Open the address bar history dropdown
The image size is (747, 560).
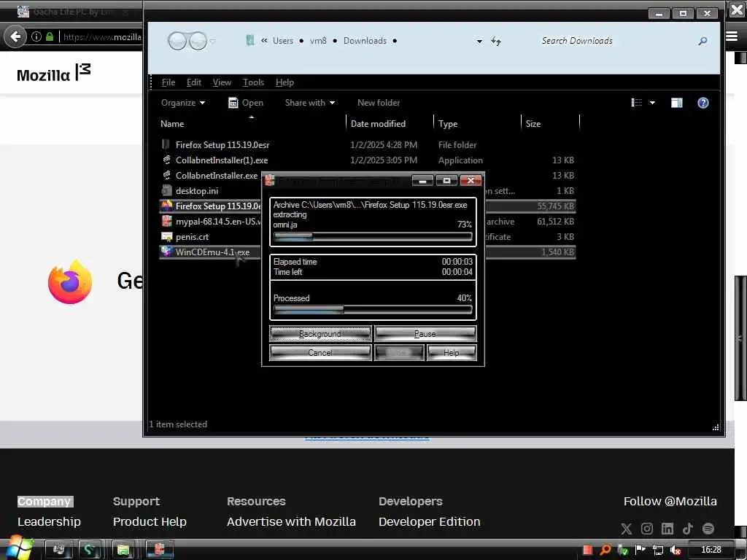pos(479,42)
